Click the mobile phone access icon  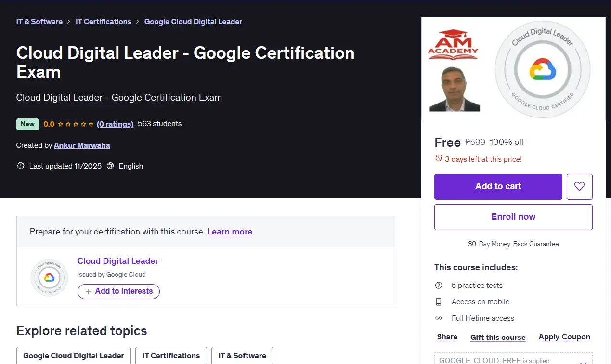click(x=438, y=302)
